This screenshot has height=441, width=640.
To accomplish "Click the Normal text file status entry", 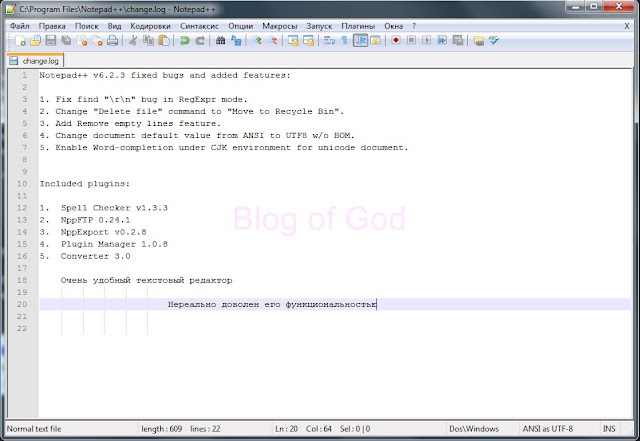I will click(34, 429).
